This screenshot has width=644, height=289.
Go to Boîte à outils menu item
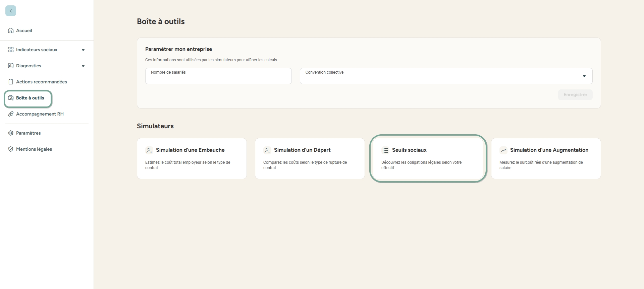[x=30, y=98]
